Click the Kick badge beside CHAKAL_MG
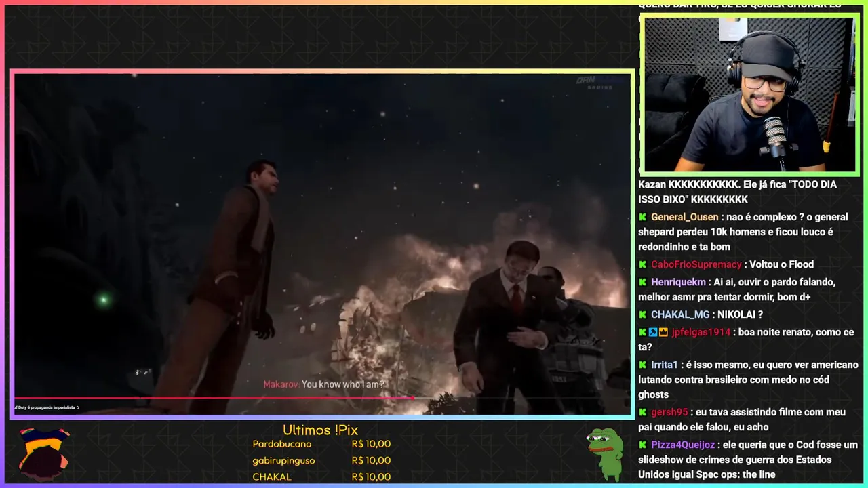Screen dimensions: 868x488 [642, 315]
